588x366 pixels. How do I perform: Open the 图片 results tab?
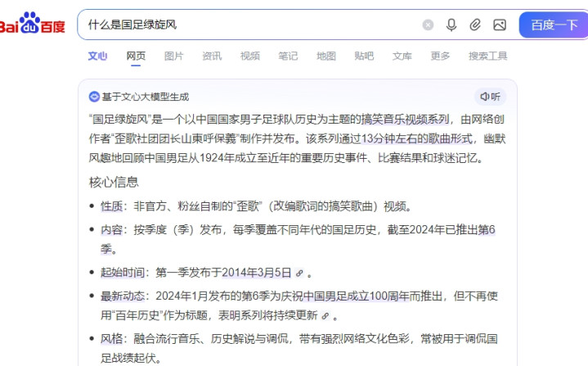174,56
